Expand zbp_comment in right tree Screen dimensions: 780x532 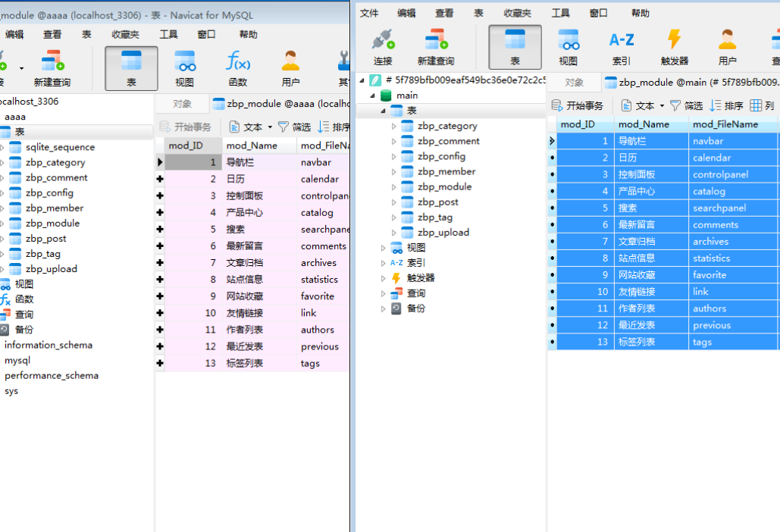(393, 141)
